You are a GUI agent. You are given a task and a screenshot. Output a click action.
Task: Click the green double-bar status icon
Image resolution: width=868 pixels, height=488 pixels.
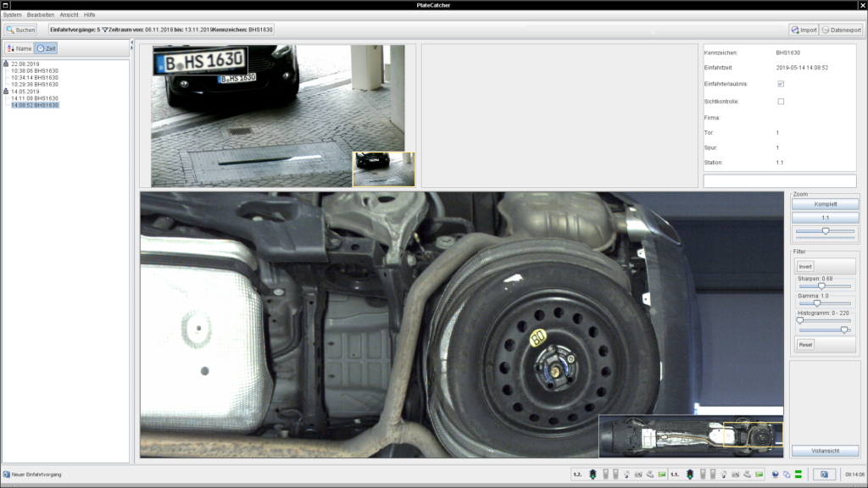tap(798, 474)
